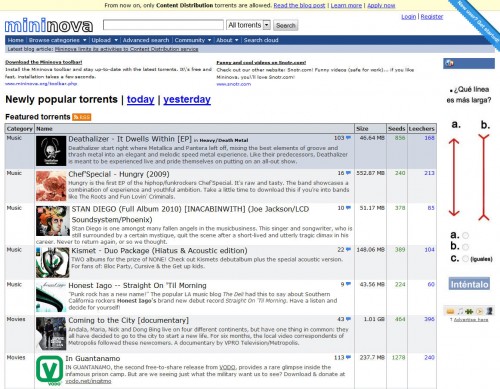The image size is (500, 389).
Task: Click the blue sidebar ad header icon
Action: [449, 63]
